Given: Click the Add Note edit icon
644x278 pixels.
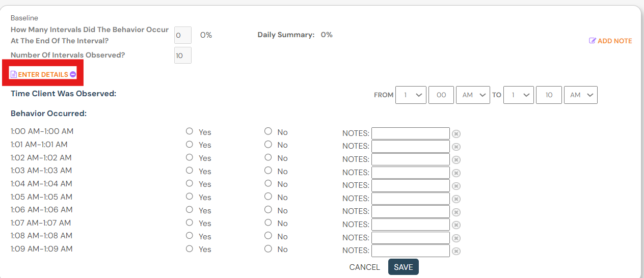Looking at the screenshot, I should click(592, 41).
